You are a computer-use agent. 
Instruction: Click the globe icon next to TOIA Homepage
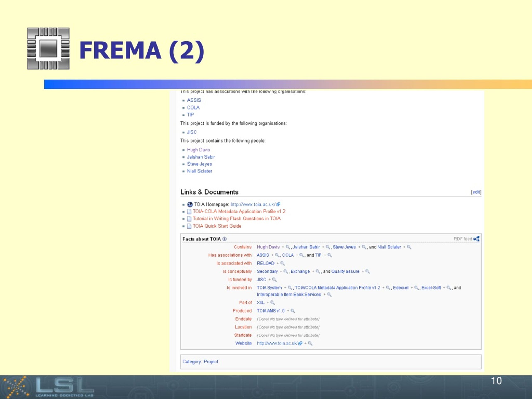coord(190,204)
